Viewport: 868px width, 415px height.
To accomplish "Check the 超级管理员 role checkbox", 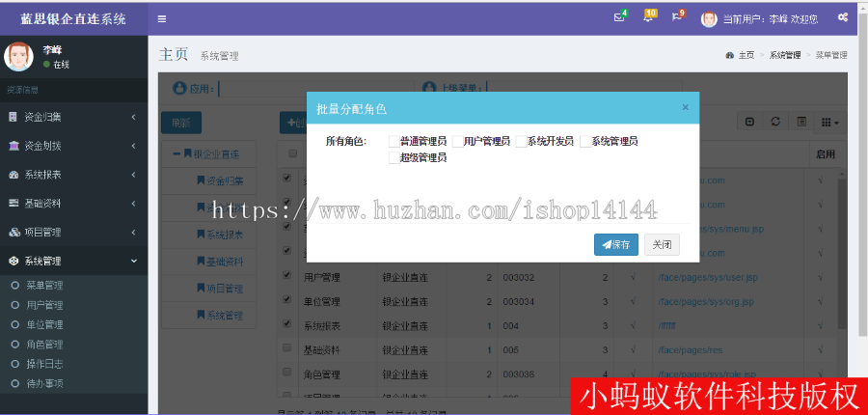I will click(393, 158).
